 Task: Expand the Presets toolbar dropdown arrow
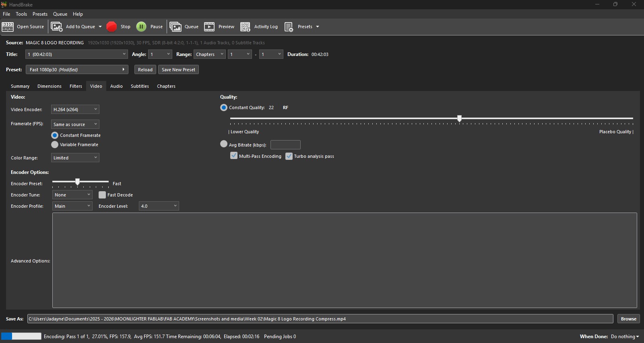click(318, 27)
